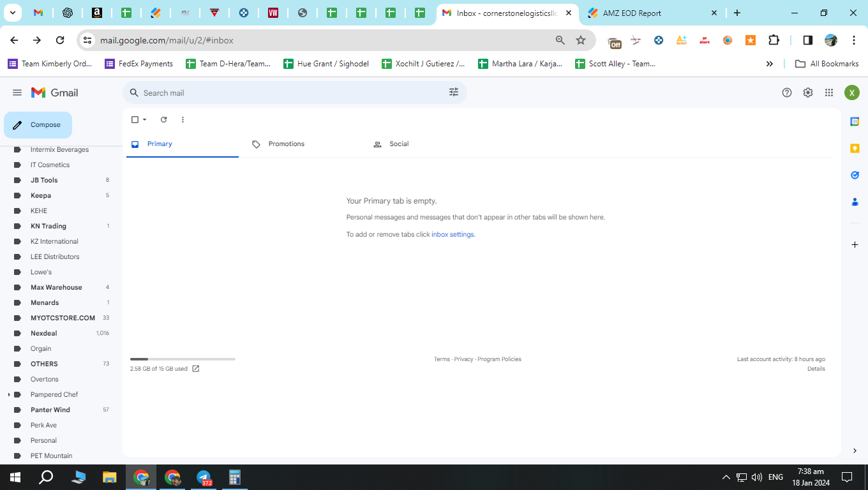This screenshot has width=868, height=490.
Task: Switch to the AMZ EOD Report tab
Action: click(653, 13)
